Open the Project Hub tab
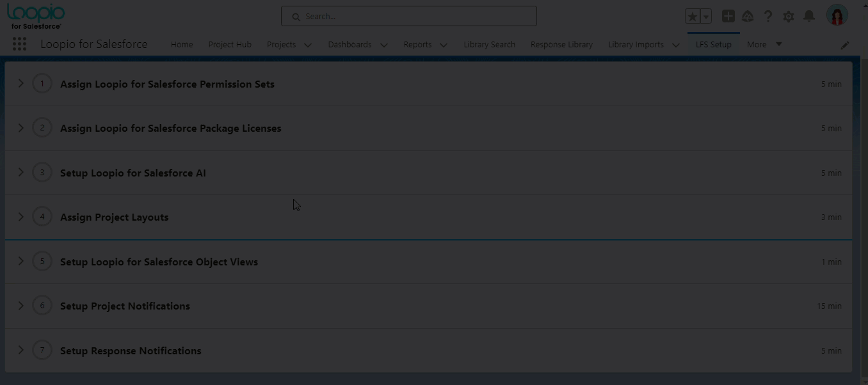The image size is (868, 385). (x=230, y=44)
